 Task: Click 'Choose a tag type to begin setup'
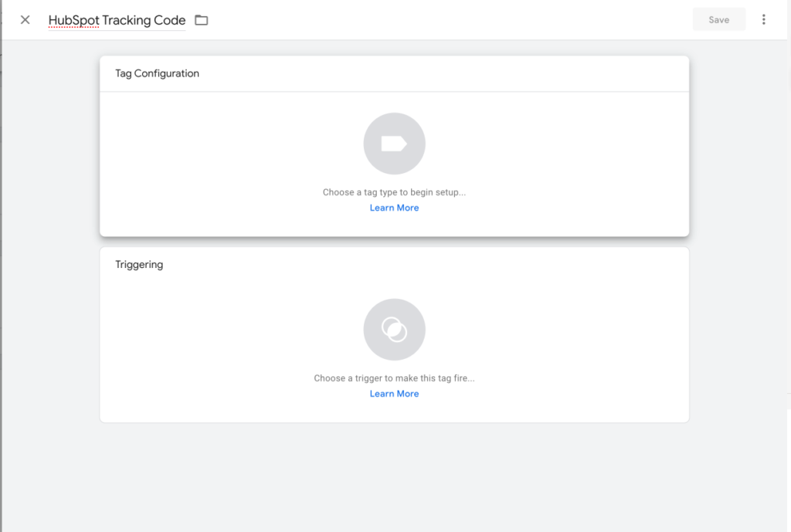[394, 191]
